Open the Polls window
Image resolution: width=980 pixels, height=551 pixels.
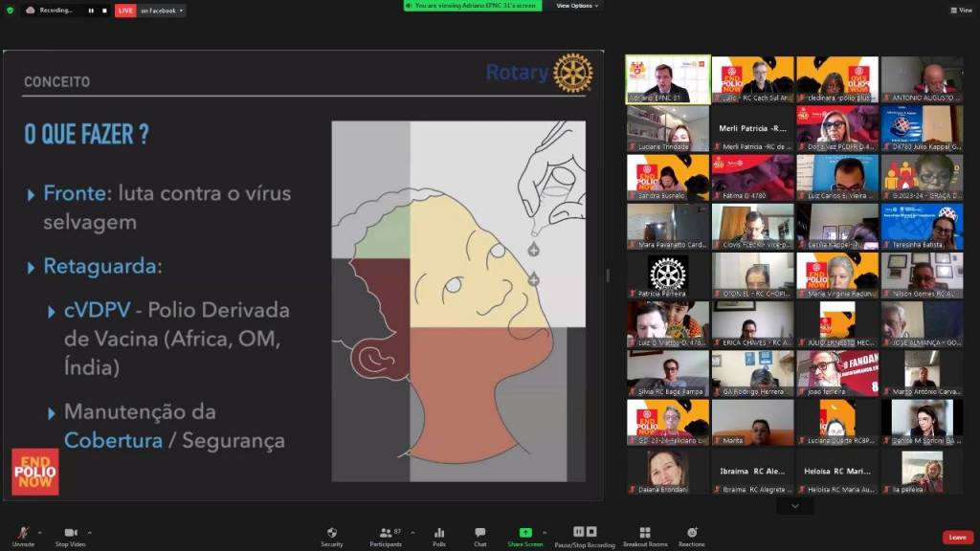pyautogui.click(x=439, y=535)
